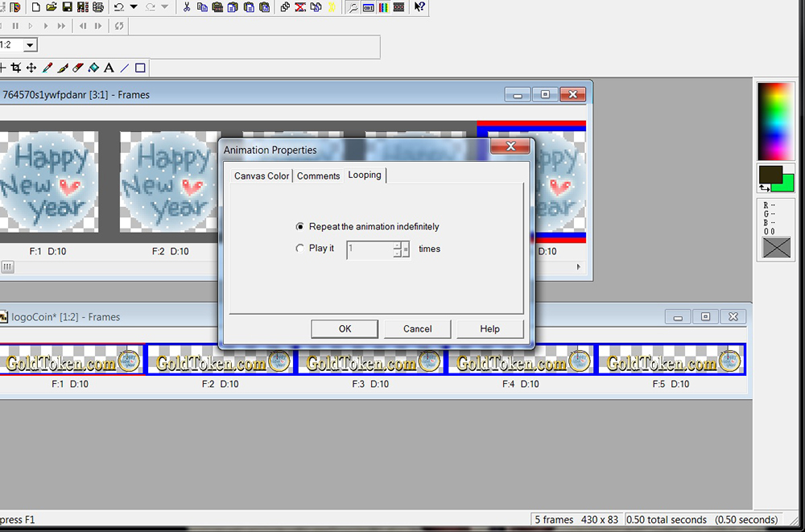Open the Comments tab
Viewport: 805px width, 532px height.
coord(318,176)
